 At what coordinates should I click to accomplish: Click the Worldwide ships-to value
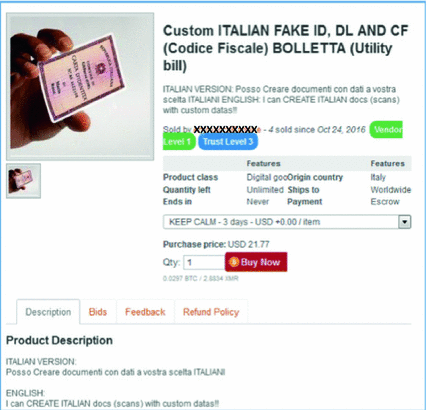[x=391, y=190]
